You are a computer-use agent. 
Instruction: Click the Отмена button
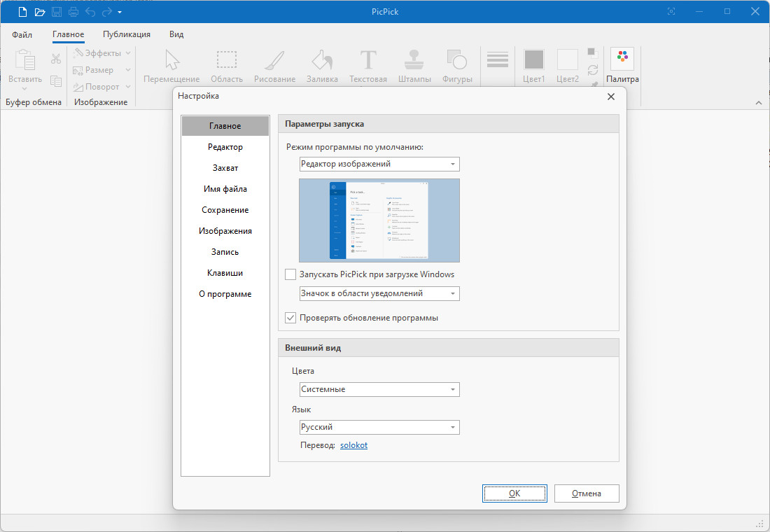[x=587, y=493]
